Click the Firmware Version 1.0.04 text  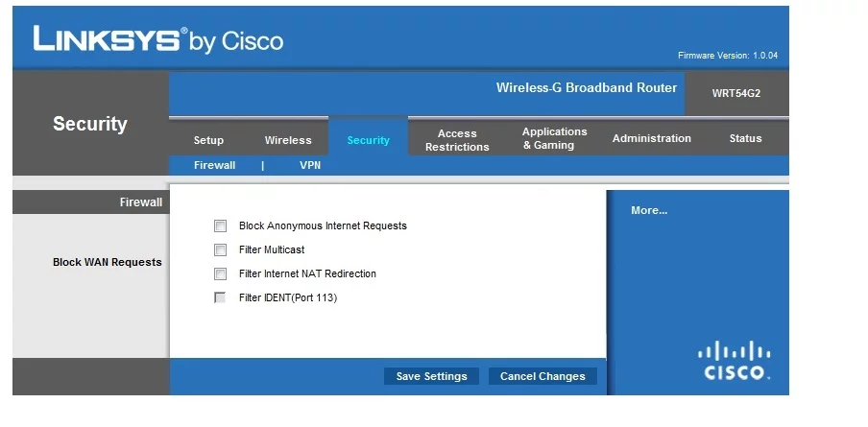(x=727, y=56)
